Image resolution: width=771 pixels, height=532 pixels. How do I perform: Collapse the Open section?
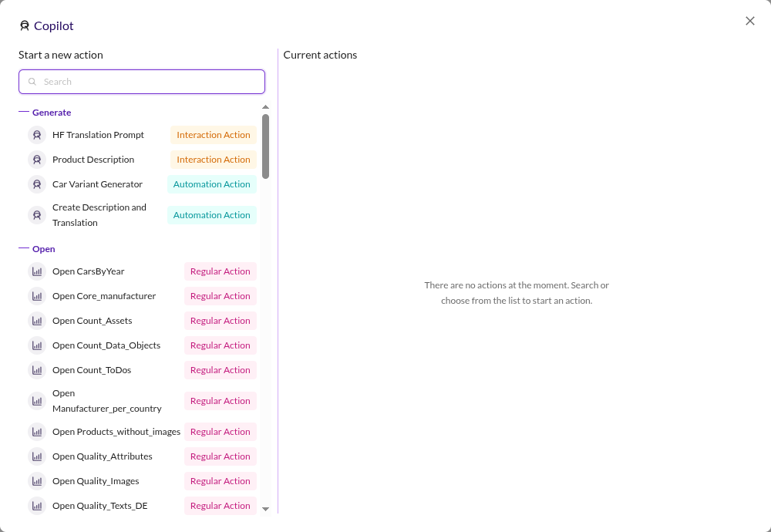[24, 248]
